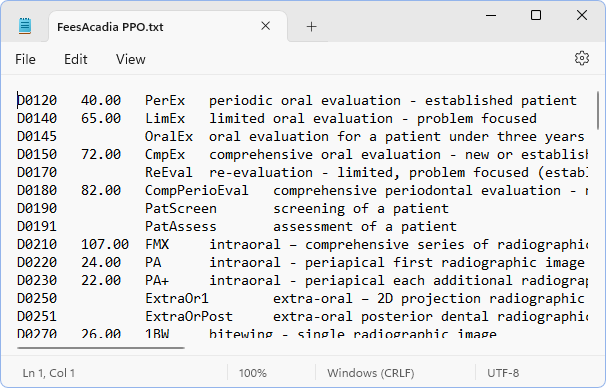Screen dimensions: 606x388
Task: Click the word PatScreen in the text
Action: click(x=181, y=209)
